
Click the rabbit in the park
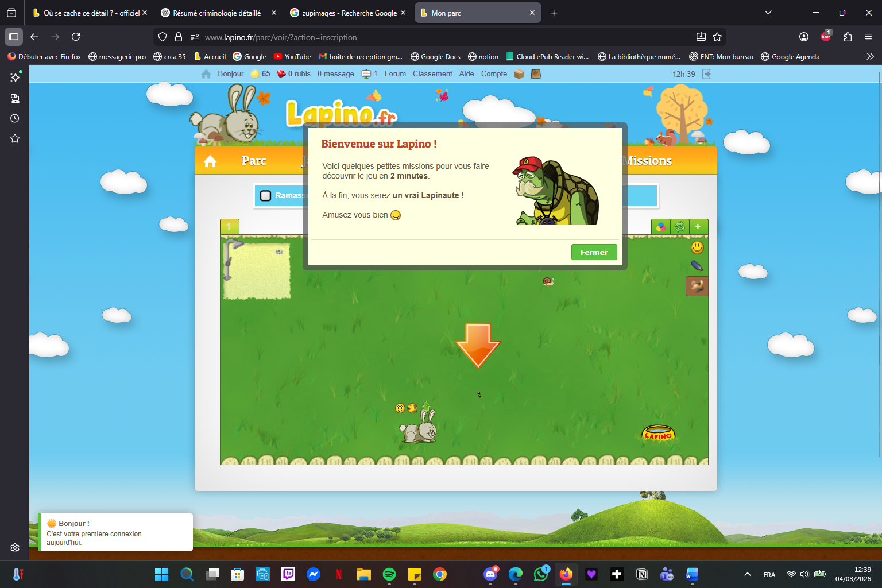point(419,427)
